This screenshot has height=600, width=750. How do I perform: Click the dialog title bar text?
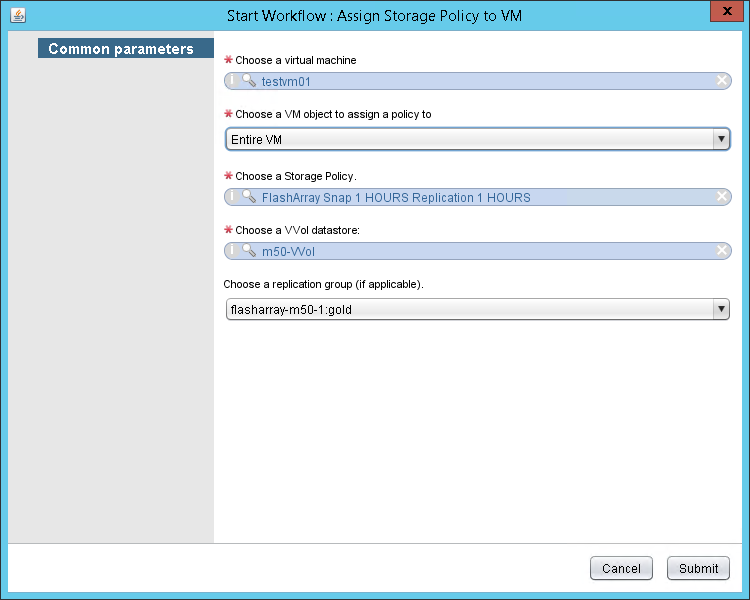(x=374, y=15)
